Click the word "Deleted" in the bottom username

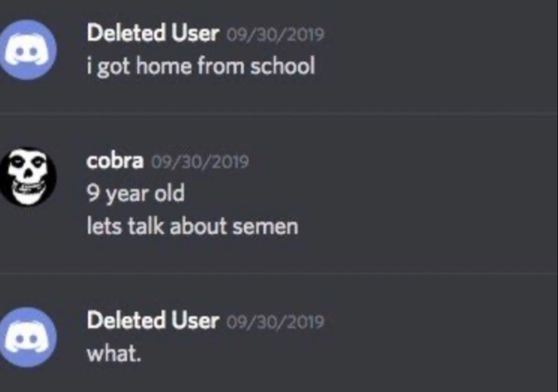tap(126, 321)
